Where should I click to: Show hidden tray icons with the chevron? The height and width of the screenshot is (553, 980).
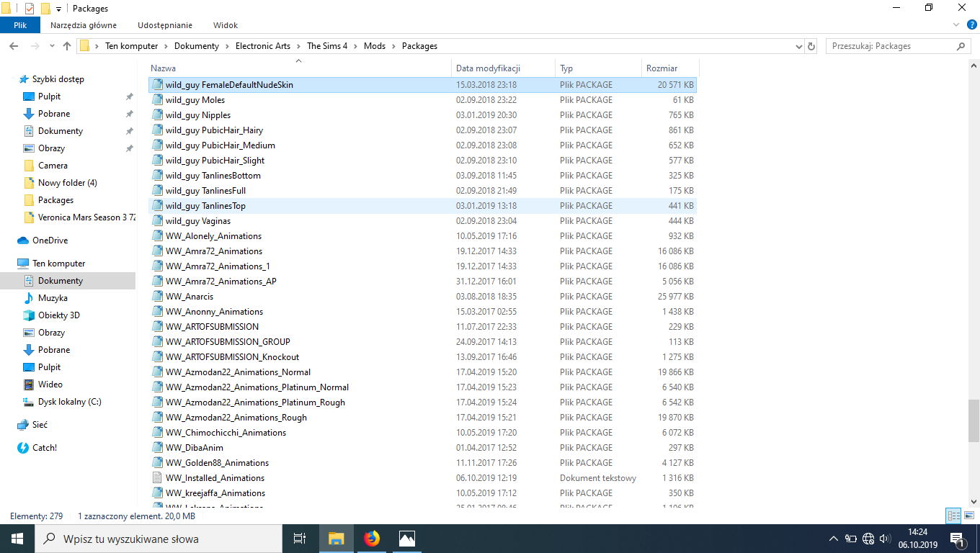(834, 539)
